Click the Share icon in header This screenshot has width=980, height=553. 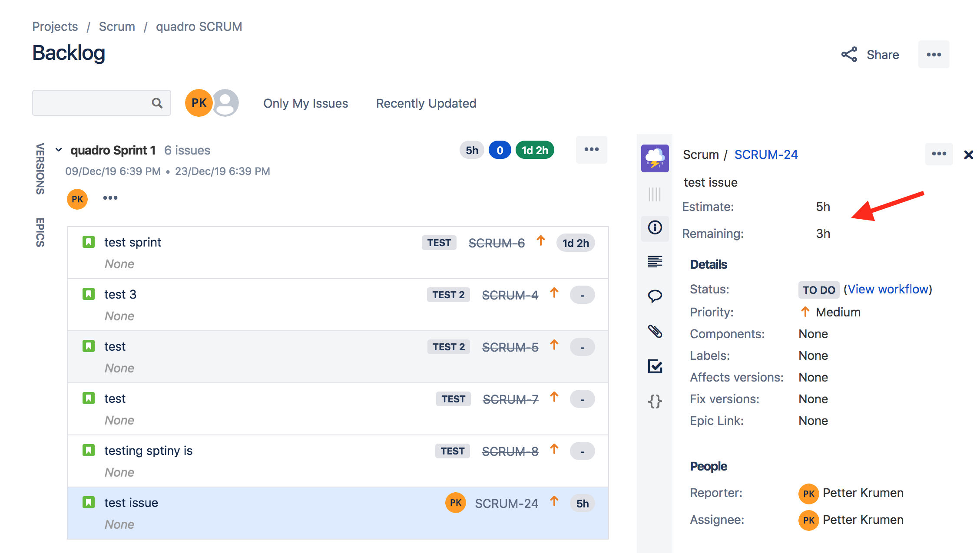[849, 55]
